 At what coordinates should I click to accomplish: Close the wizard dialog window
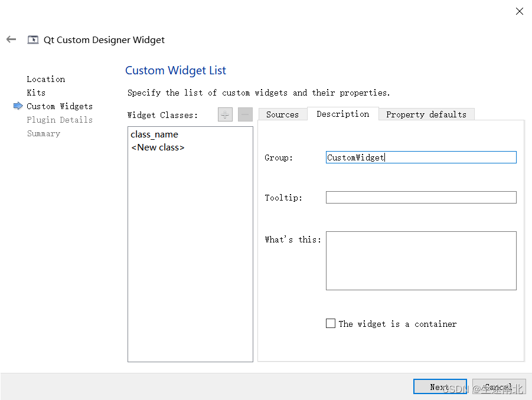(x=519, y=11)
